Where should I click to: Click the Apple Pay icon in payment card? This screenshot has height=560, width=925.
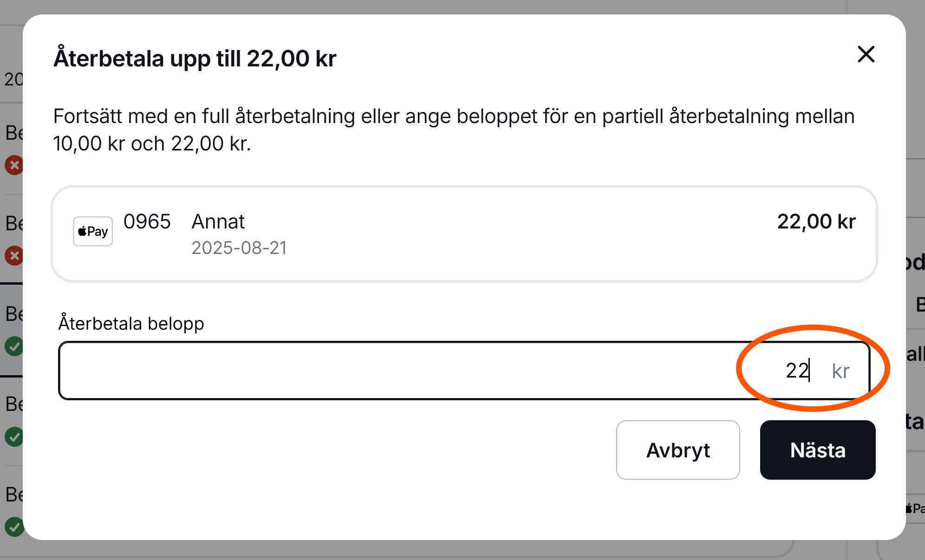click(93, 231)
